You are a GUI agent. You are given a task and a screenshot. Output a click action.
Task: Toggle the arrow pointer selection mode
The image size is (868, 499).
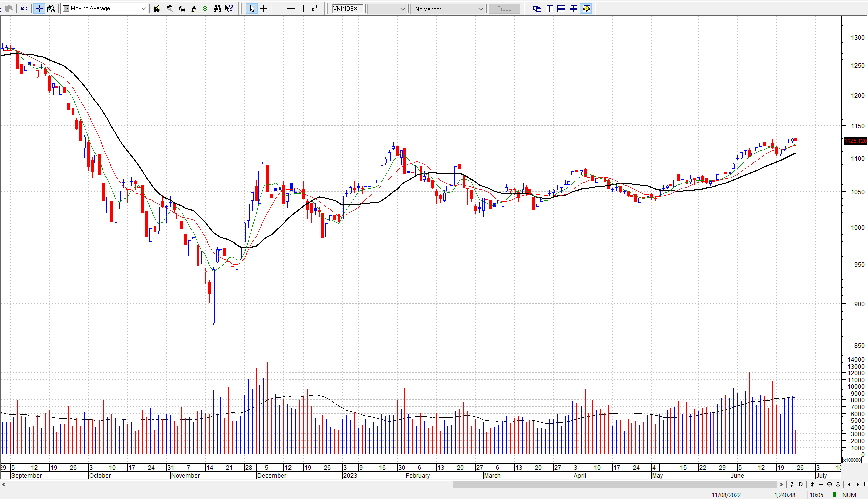pyautogui.click(x=252, y=9)
